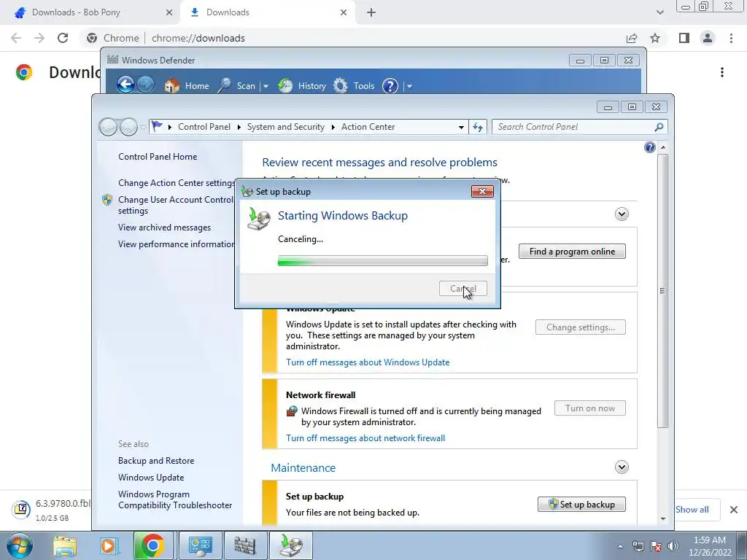Open View performance information link
Image resolution: width=747 pixels, height=560 pixels.
(x=177, y=244)
